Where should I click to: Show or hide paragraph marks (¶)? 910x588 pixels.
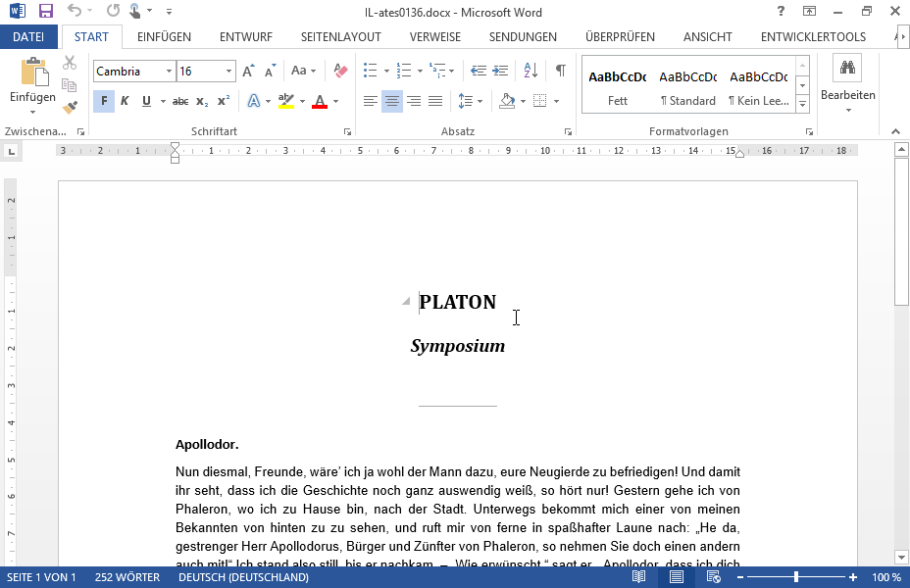point(560,71)
